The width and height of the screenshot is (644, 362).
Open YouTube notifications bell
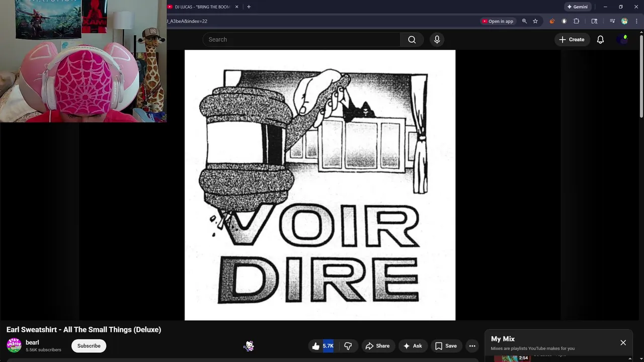click(600, 39)
